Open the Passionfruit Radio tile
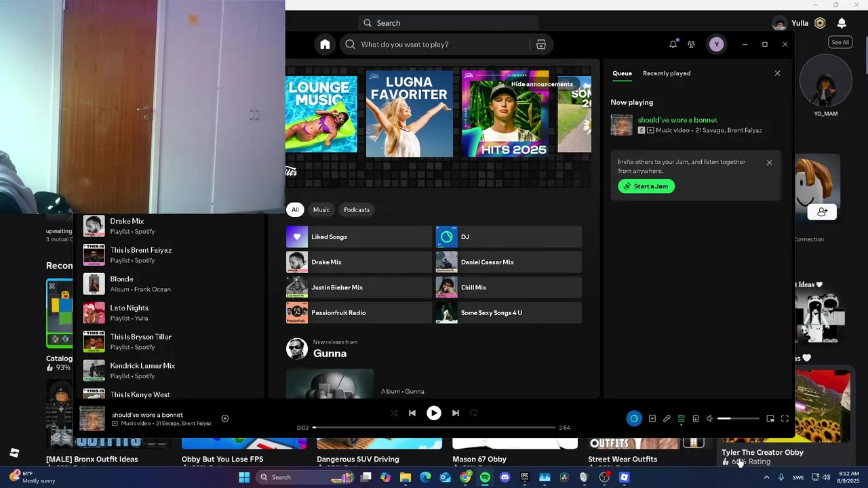 coord(359,312)
